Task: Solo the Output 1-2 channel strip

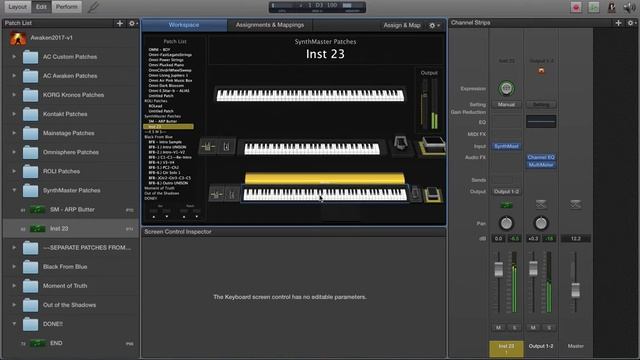Action: click(549, 328)
